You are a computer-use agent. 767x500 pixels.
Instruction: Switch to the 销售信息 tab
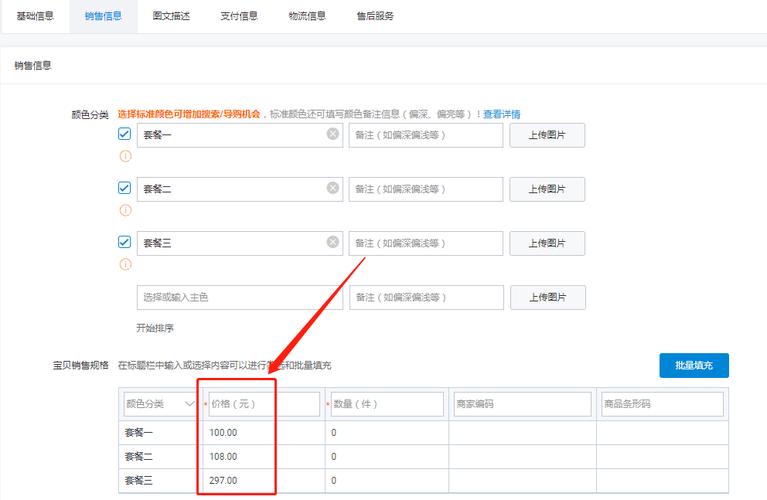pos(103,16)
